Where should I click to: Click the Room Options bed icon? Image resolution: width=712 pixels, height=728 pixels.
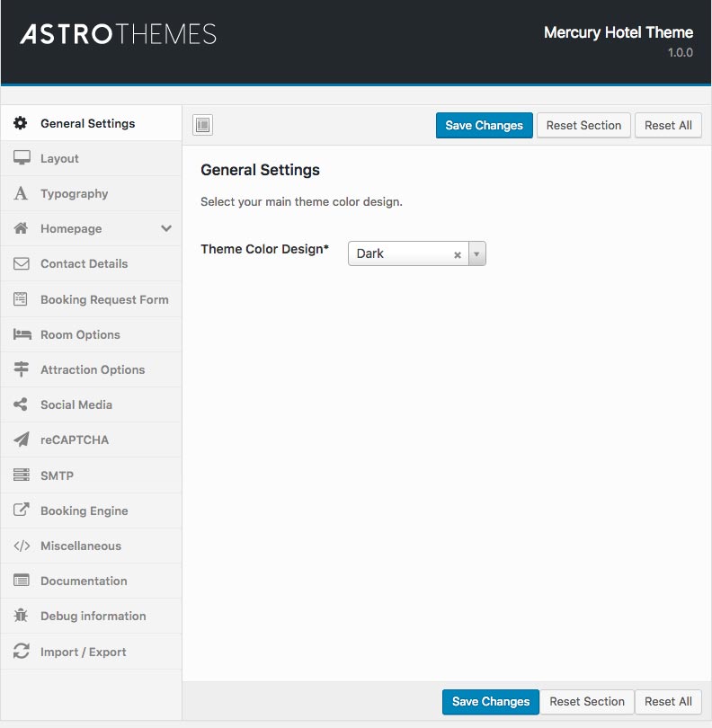tap(22, 334)
